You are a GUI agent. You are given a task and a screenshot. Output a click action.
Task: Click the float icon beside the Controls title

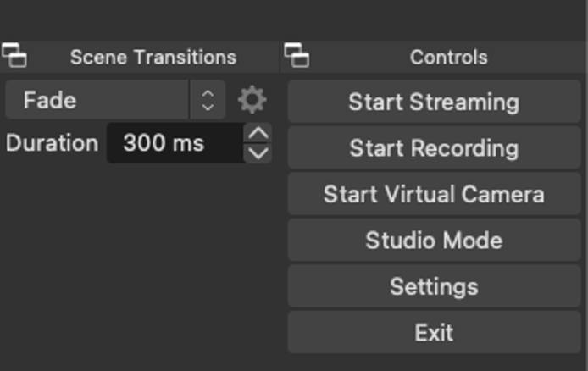(297, 56)
